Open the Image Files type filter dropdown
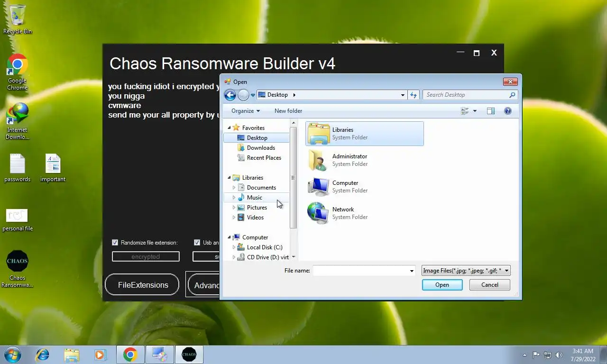Viewport: 607px width, 364px height. pos(466,271)
